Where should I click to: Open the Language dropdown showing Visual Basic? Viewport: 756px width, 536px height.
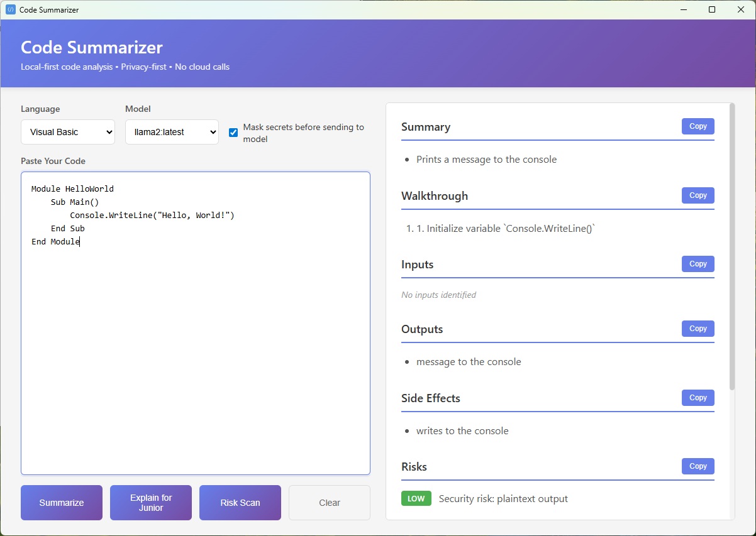click(x=68, y=132)
